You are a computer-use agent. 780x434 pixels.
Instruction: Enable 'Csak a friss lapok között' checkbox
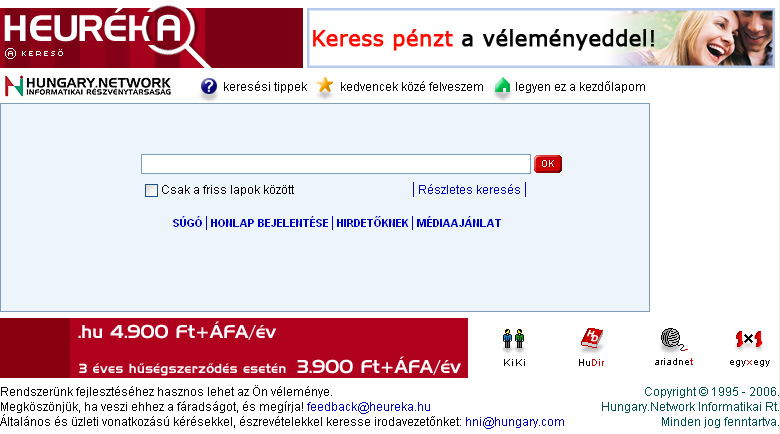pyautogui.click(x=151, y=190)
